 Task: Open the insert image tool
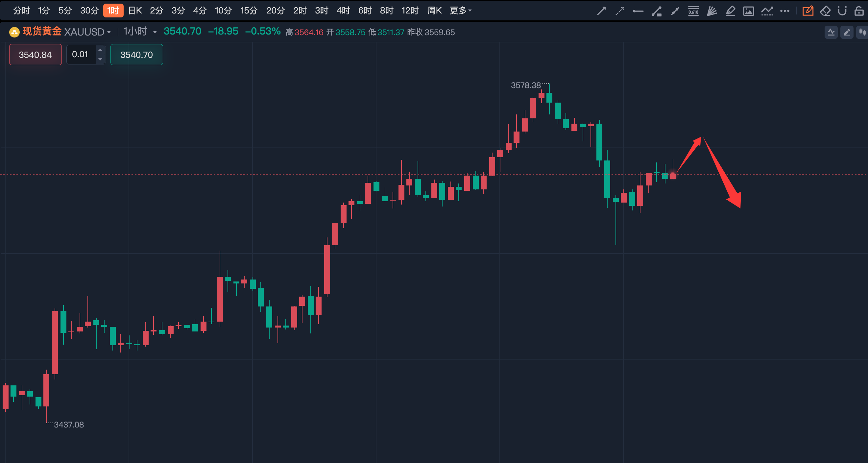748,11
